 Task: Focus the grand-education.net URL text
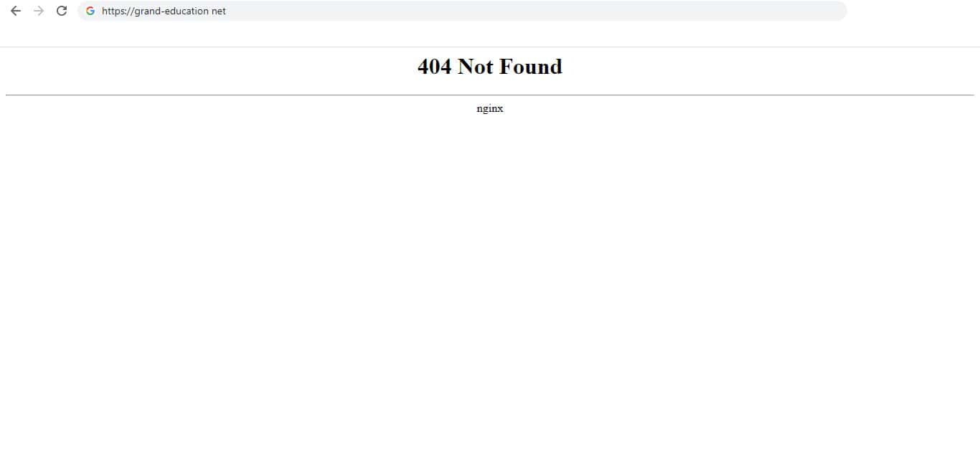[164, 11]
